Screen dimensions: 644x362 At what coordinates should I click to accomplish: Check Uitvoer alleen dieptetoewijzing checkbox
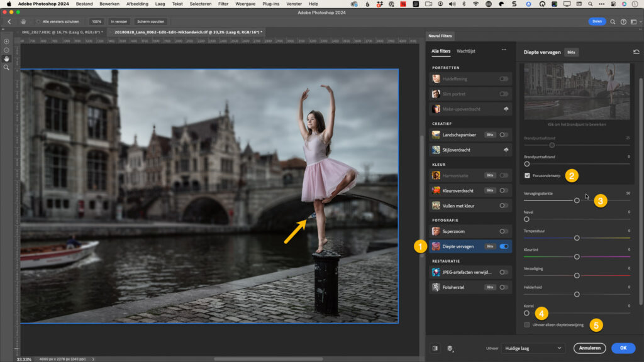tap(527, 325)
